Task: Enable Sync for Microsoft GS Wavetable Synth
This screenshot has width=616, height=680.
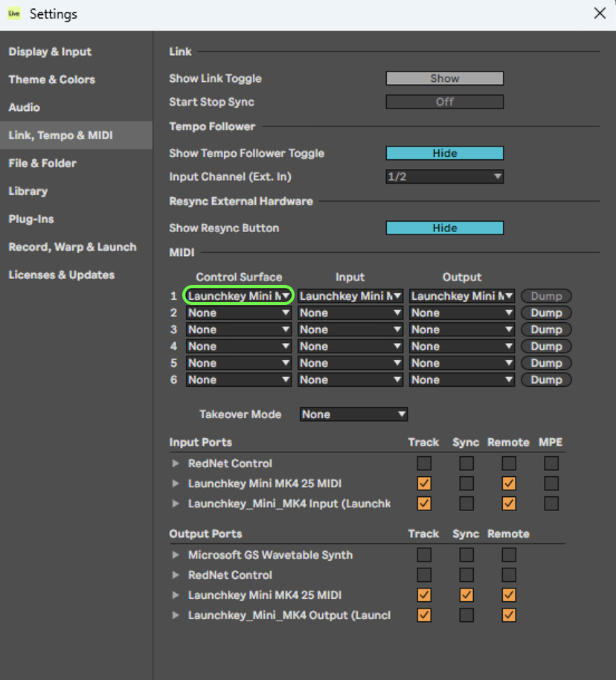Action: pos(466,555)
